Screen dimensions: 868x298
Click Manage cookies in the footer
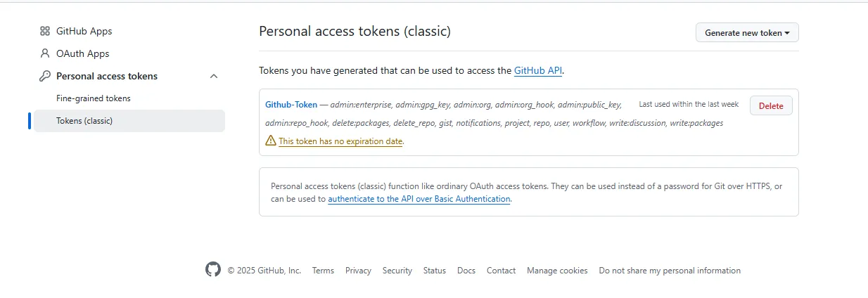tap(557, 271)
